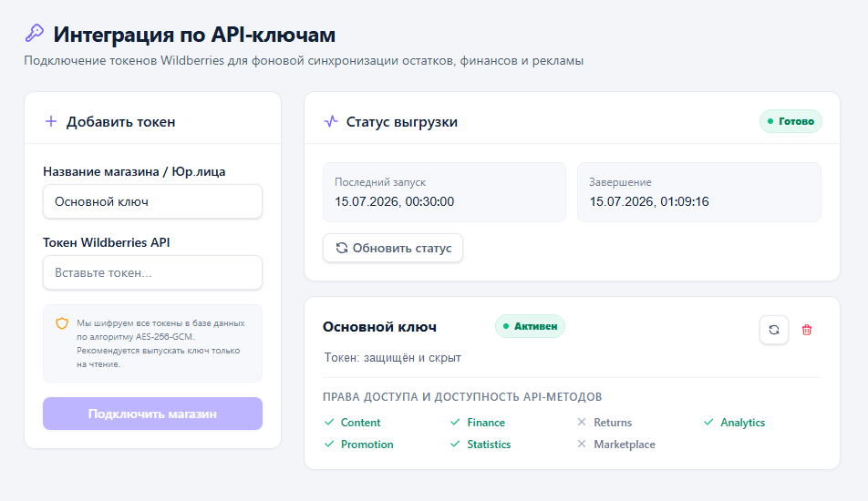Click the pulse icon beside Статус выгрузки

[x=330, y=121]
